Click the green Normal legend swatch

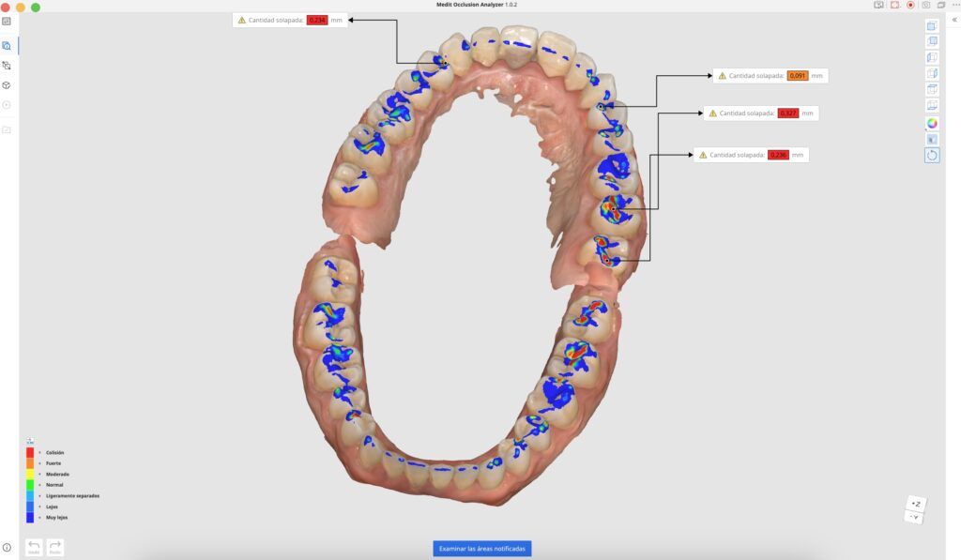pos(30,485)
